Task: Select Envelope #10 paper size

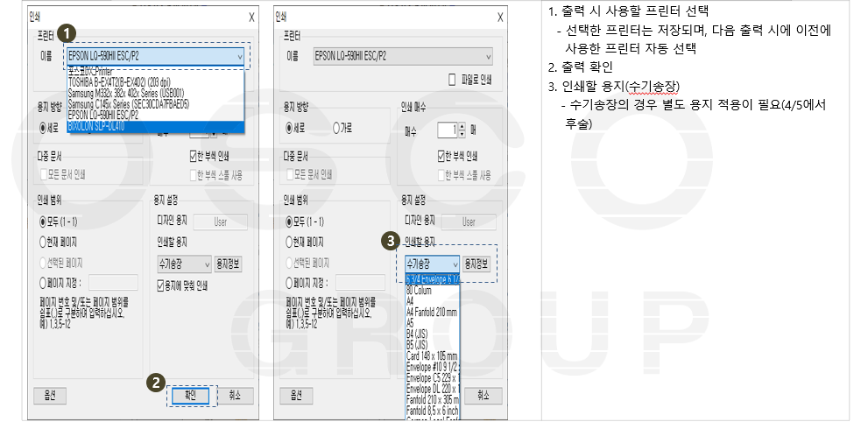Action: [x=433, y=367]
